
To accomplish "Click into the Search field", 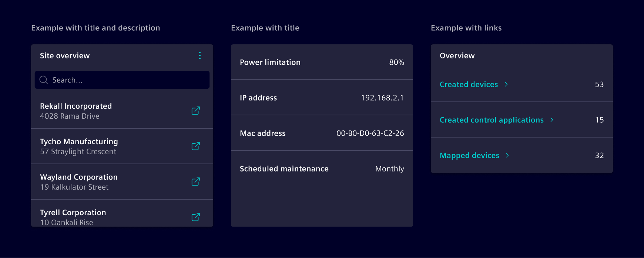I will tap(122, 80).
